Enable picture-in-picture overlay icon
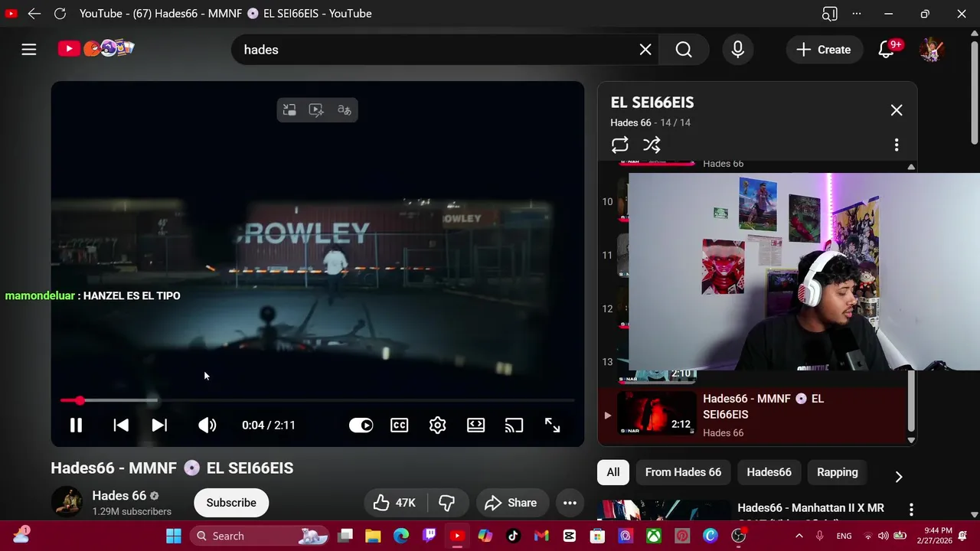 point(289,110)
